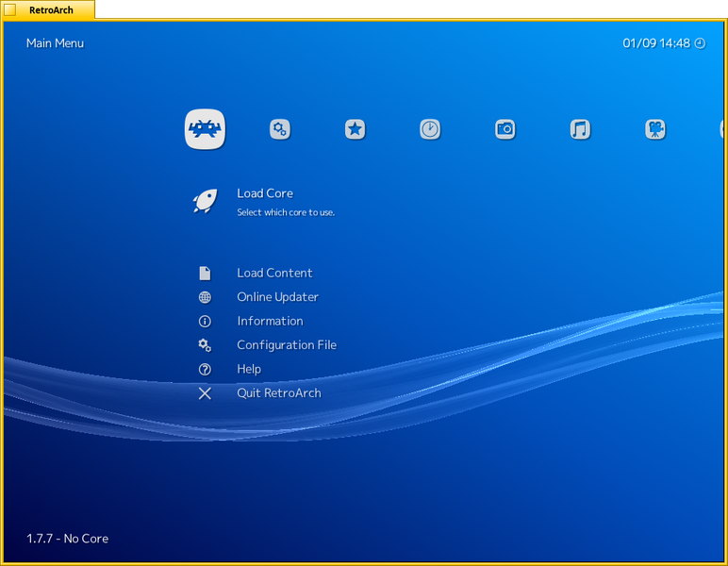The width and height of the screenshot is (728, 566).
Task: Open the Online Updater entry
Action: pos(277,297)
